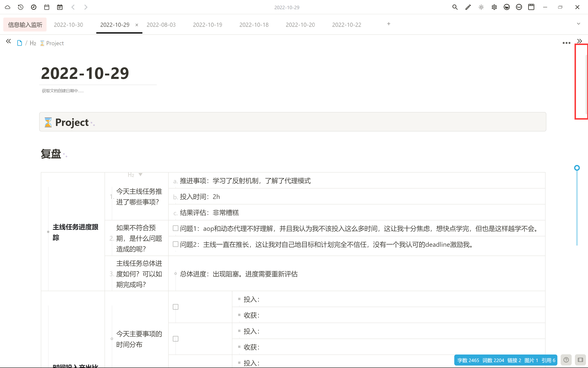Switch to the 2022-10-22 tab
This screenshot has height=368, width=588.
[347, 25]
